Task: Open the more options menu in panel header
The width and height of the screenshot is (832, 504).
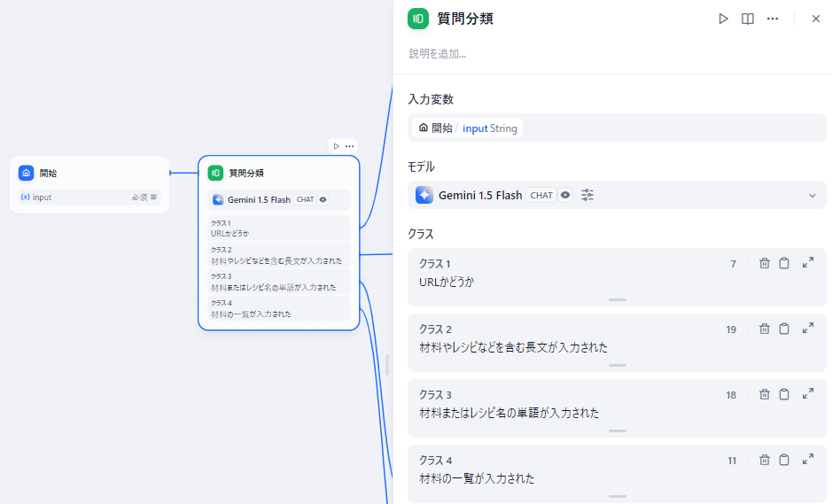Action: point(773,19)
